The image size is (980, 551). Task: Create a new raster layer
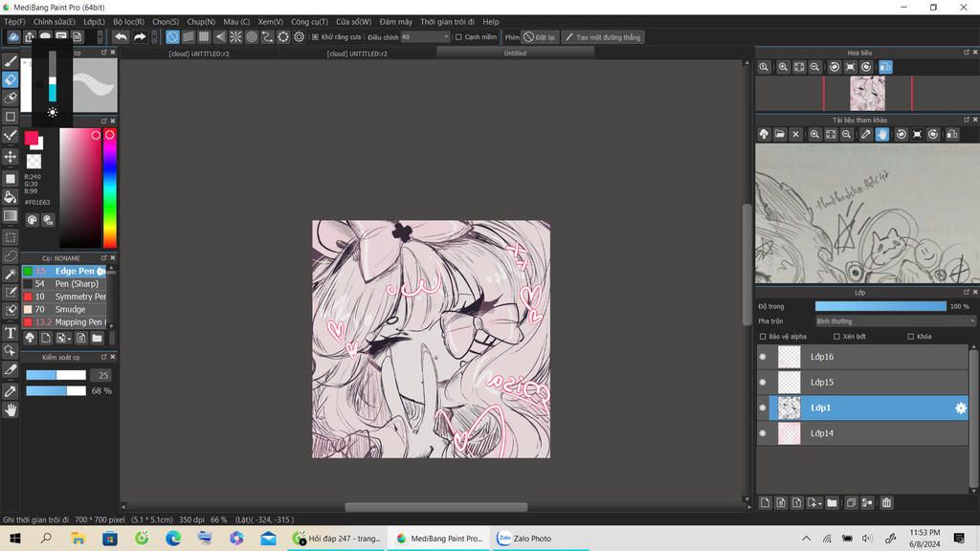(x=765, y=503)
